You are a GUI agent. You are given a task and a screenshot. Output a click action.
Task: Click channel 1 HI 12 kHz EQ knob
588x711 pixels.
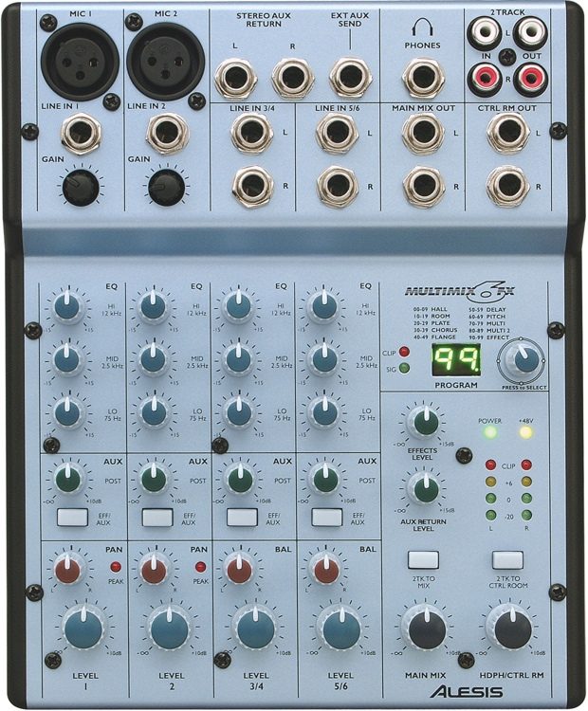pyautogui.click(x=67, y=306)
